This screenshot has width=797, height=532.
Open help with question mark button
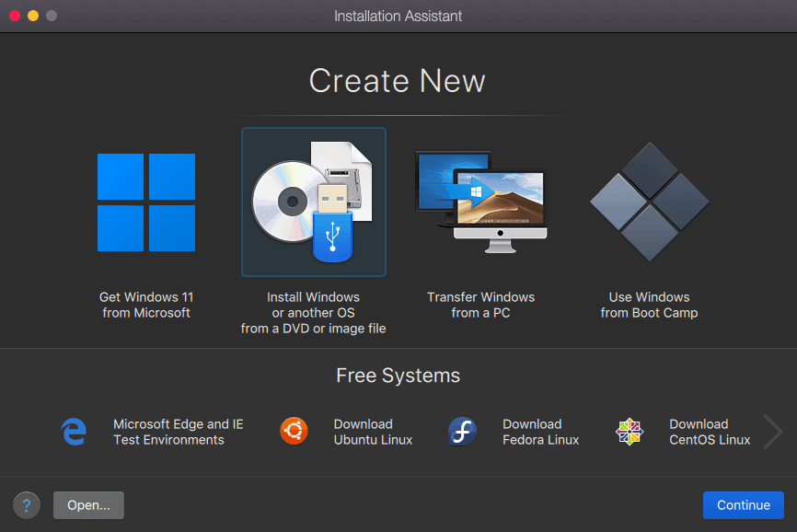pyautogui.click(x=27, y=505)
